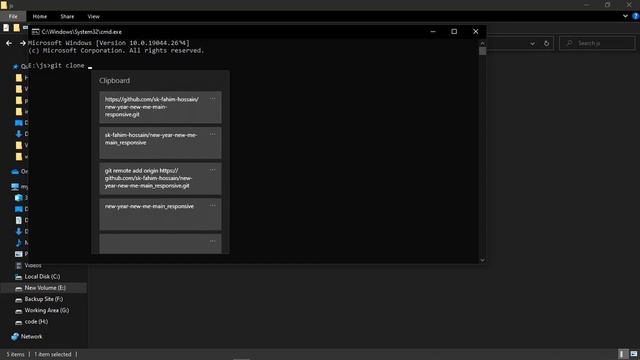Screen dimensions: 640x360
Task: Click the '5 items' status bar text
Action: [x=15, y=354]
